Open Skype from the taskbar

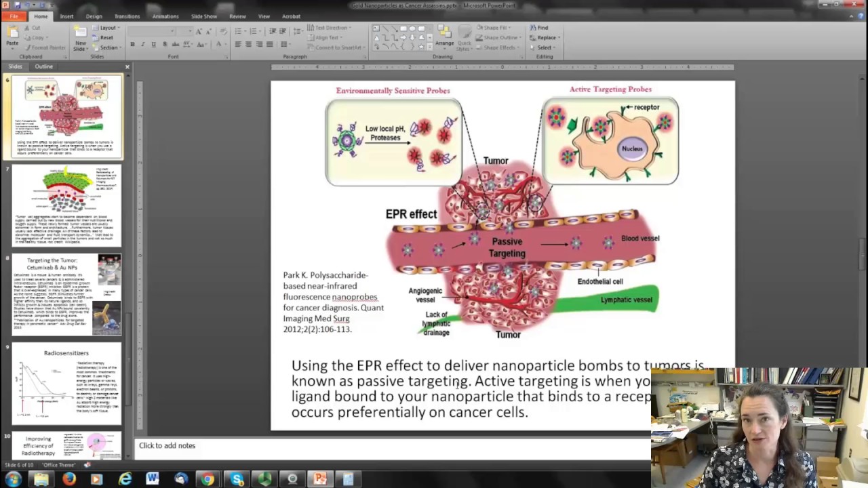click(x=236, y=480)
